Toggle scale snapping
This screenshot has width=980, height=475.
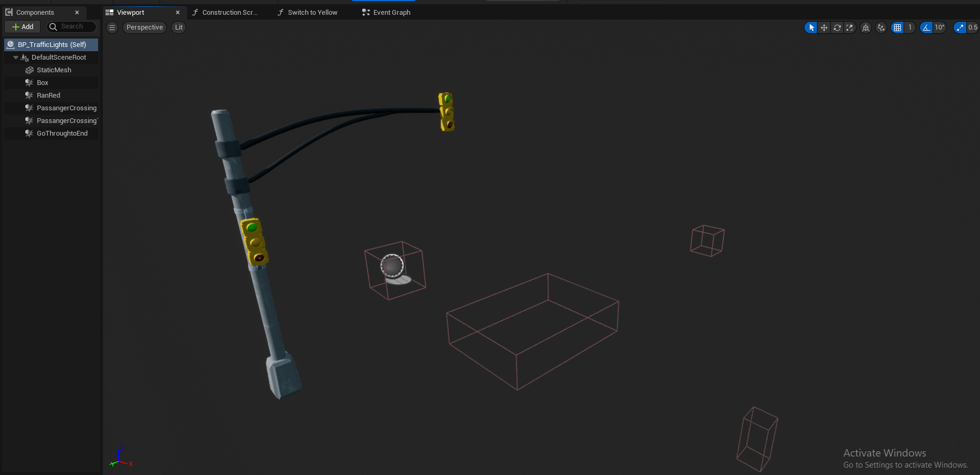coord(960,27)
